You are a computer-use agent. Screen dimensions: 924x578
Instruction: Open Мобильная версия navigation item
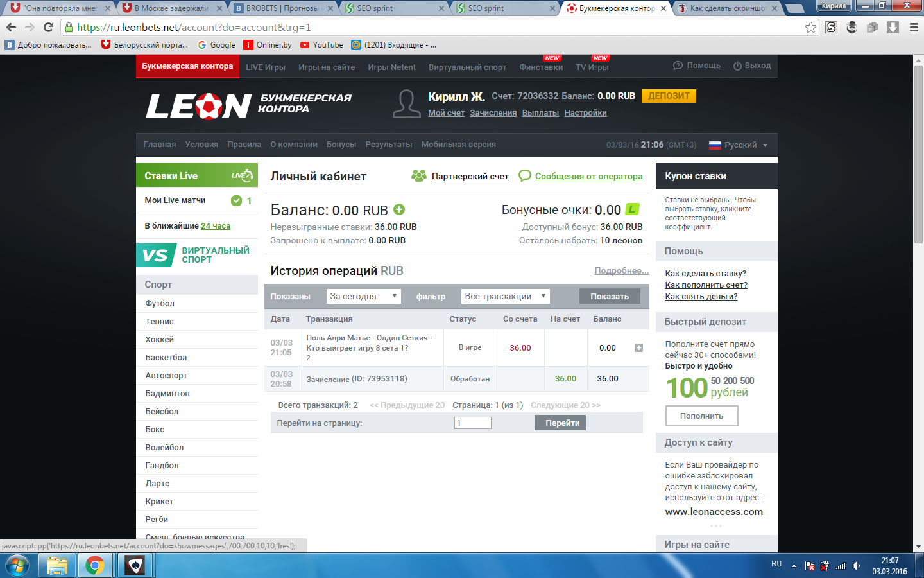point(459,144)
